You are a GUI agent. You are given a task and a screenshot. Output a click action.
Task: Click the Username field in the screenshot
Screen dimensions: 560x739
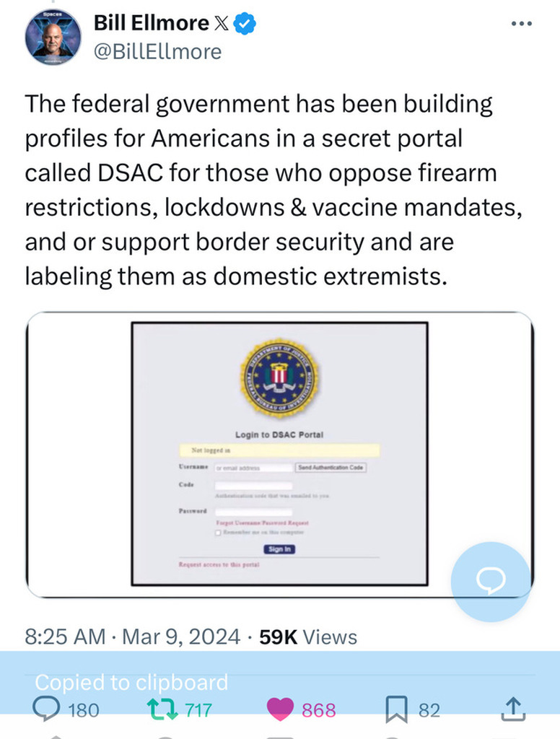[253, 468]
